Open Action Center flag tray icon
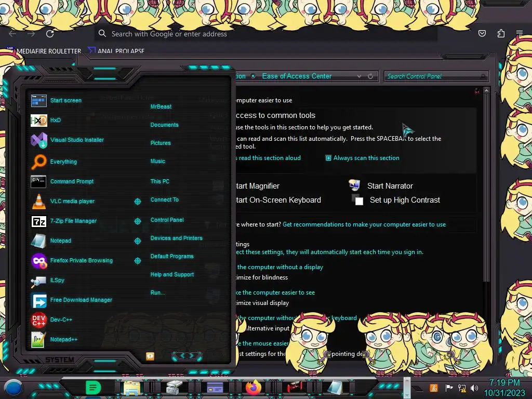The image size is (532, 399). coord(449,388)
